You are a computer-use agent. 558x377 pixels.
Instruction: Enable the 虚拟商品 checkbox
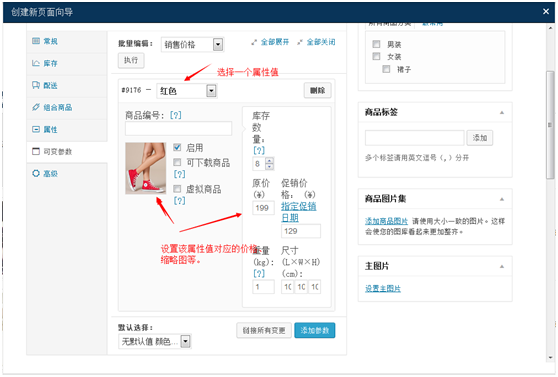(177, 189)
